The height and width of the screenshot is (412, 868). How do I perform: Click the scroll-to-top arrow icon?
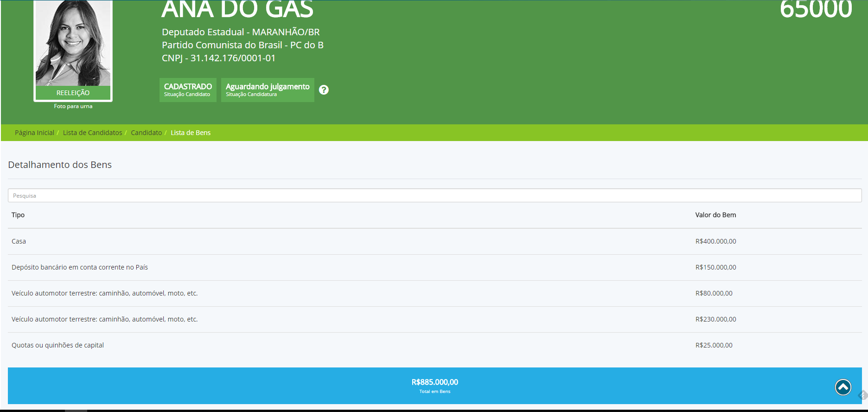tap(843, 387)
